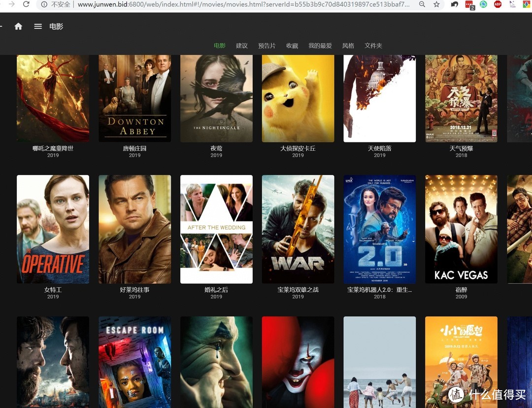The height and width of the screenshot is (408, 532).
Task: Open the ABP ad blocker extension
Action: [x=498, y=4]
